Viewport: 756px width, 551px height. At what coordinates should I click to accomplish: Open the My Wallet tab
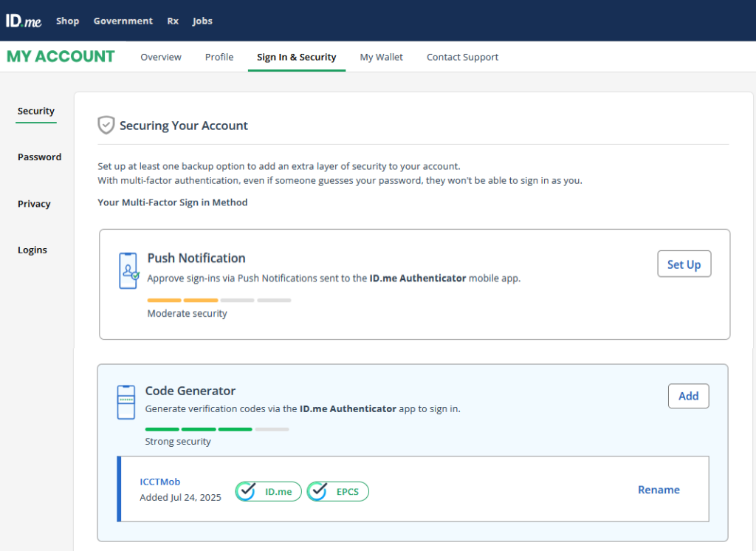point(381,57)
